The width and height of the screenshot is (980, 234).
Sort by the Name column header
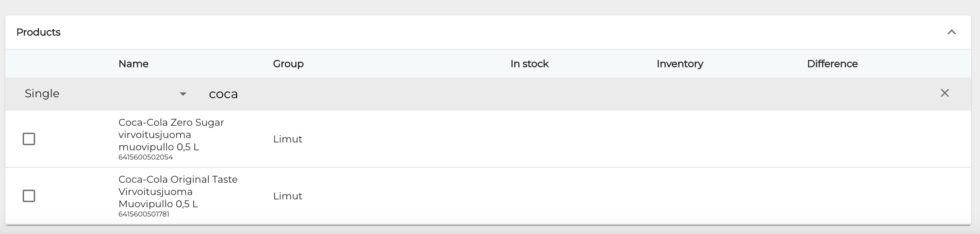133,64
